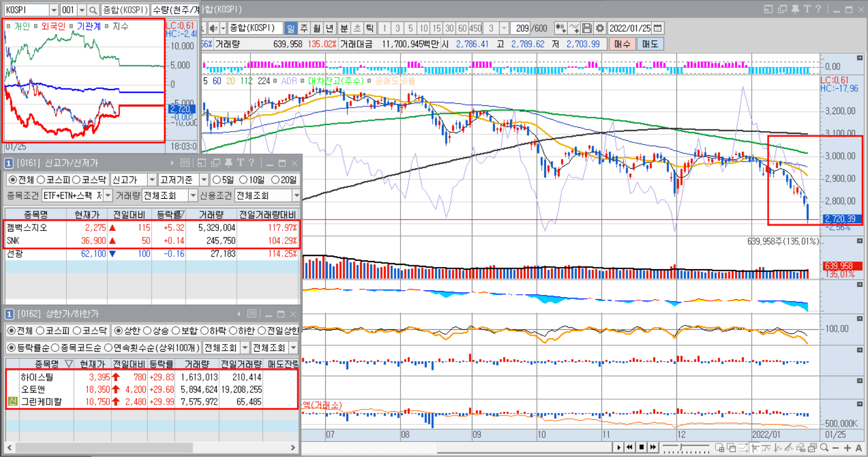
Task: Switch the chart to daily 일 period
Action: 291,28
